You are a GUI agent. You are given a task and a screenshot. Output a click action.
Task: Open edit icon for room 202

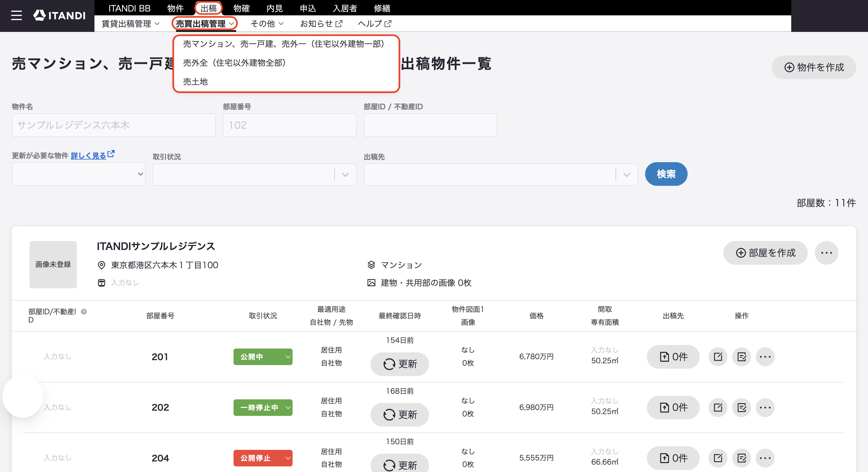[718, 407]
